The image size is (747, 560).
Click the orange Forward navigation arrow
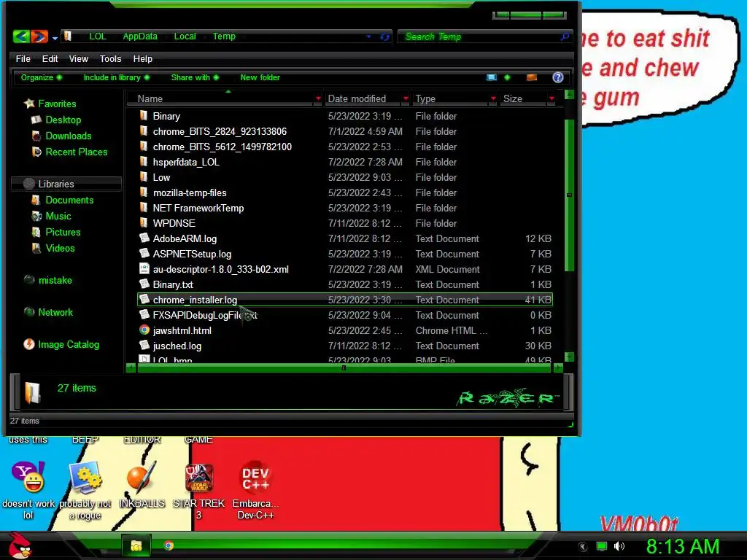click(39, 36)
